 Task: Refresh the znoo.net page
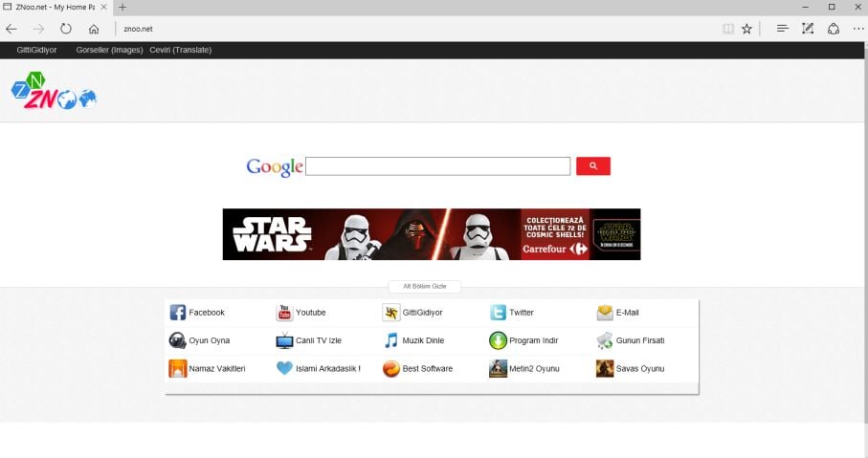[66, 29]
